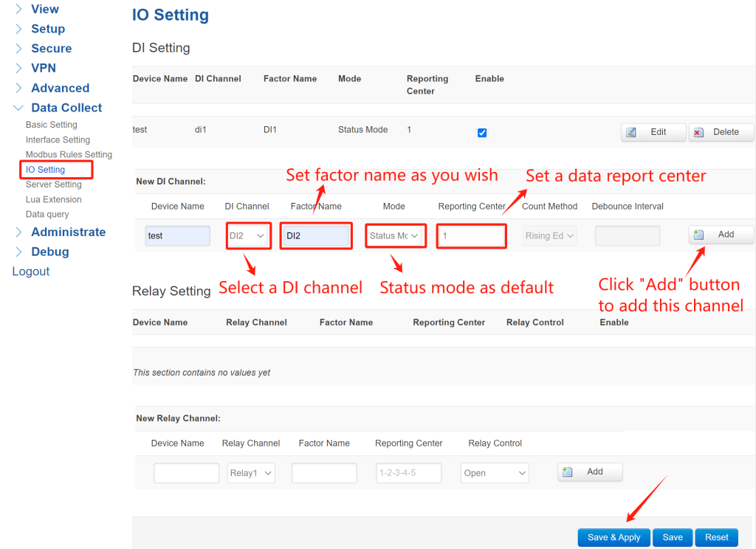Open the Mode dropdown showing Status Mode
756x549 pixels.
pyautogui.click(x=395, y=234)
